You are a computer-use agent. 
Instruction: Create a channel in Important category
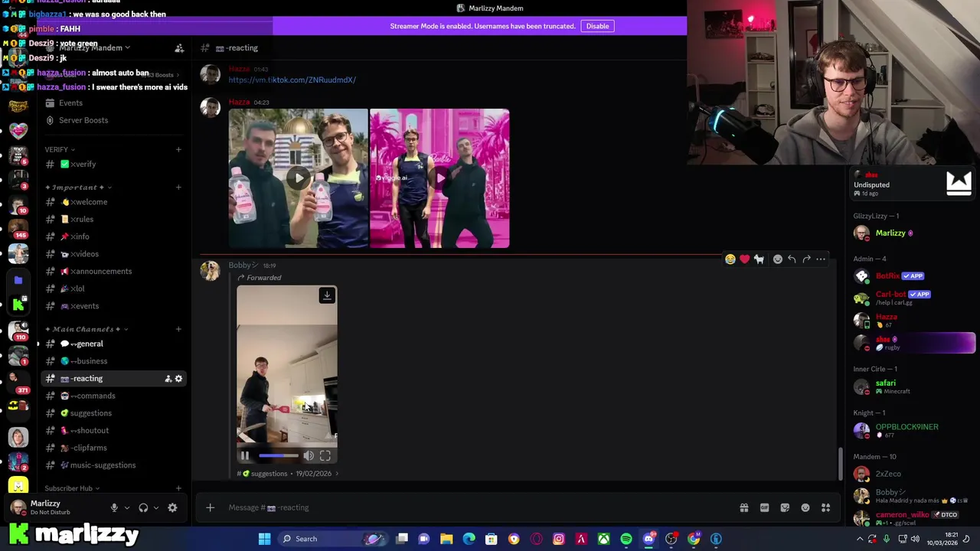tap(178, 187)
